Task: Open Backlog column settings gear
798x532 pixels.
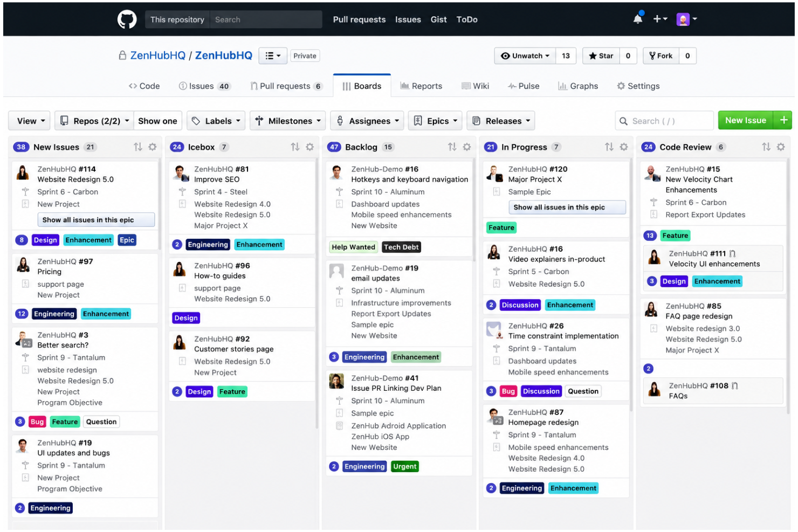Action: coord(467,147)
